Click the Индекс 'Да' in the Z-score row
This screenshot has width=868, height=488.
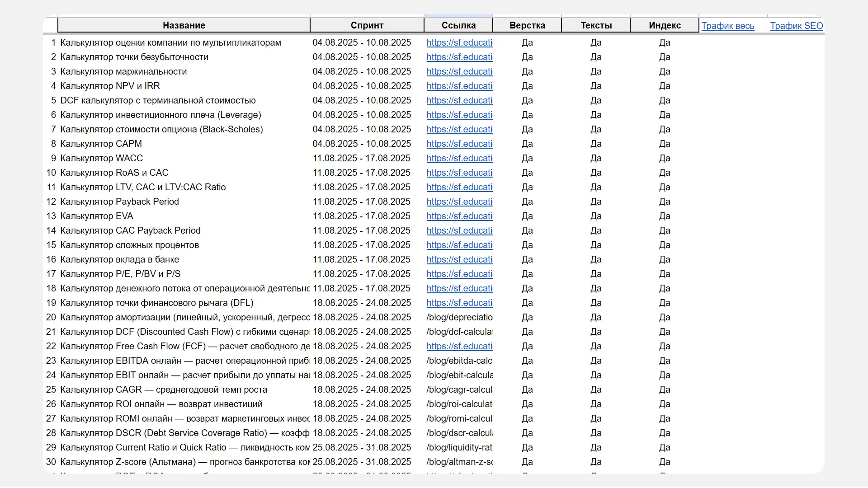coord(665,462)
